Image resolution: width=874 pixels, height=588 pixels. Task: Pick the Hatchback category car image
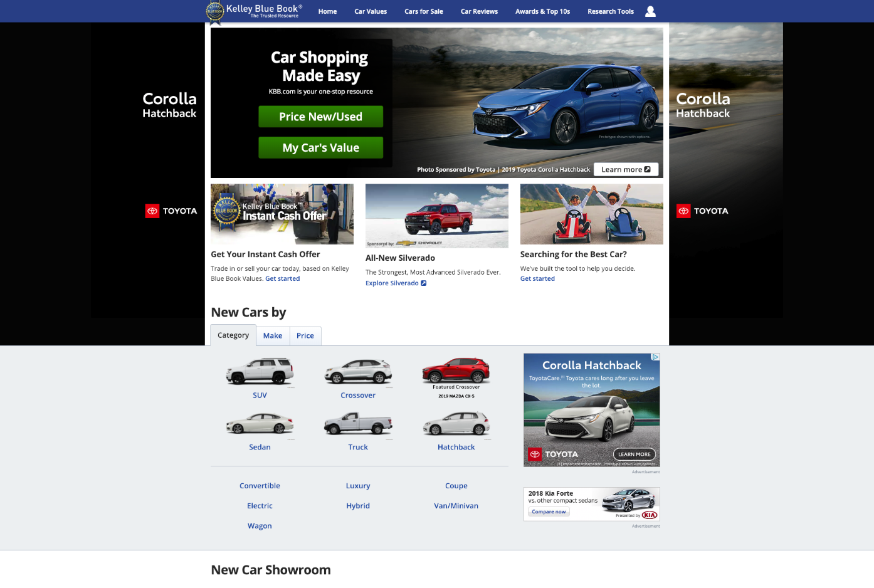[456, 424]
